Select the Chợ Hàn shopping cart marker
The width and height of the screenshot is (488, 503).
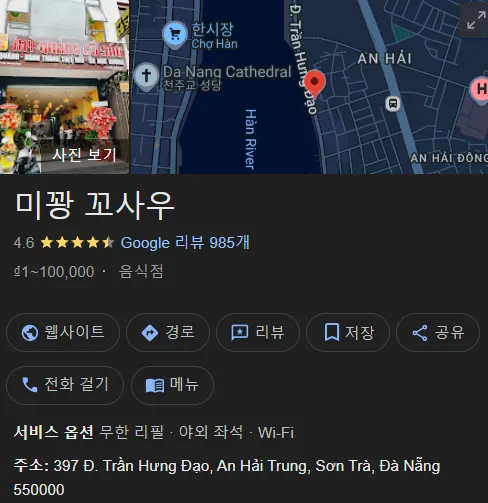tap(175, 34)
